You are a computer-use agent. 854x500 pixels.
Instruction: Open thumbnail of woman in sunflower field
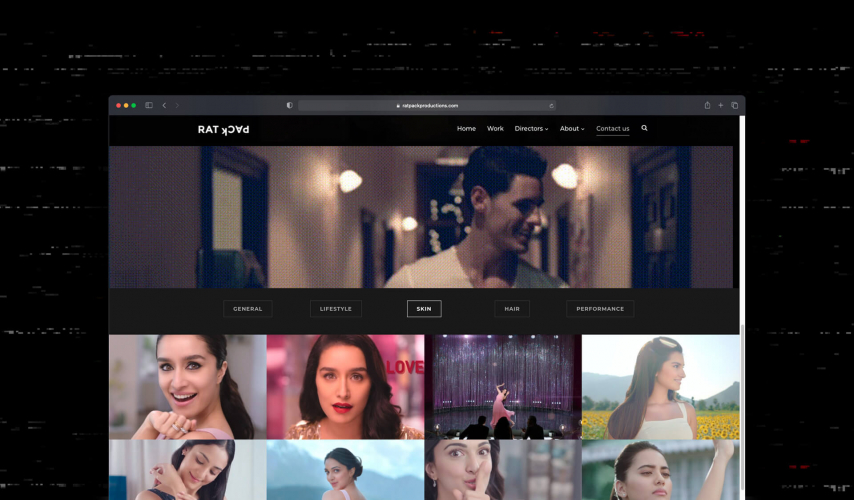[x=661, y=387]
